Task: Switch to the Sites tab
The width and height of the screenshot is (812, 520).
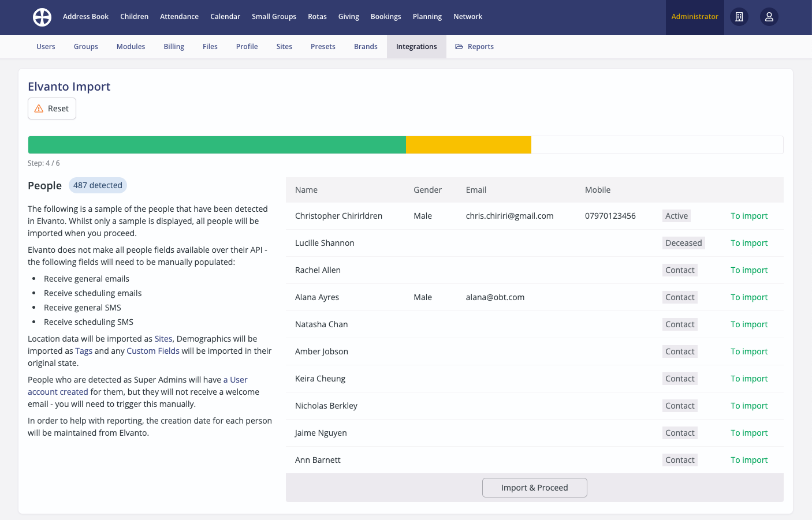Action: [284, 47]
